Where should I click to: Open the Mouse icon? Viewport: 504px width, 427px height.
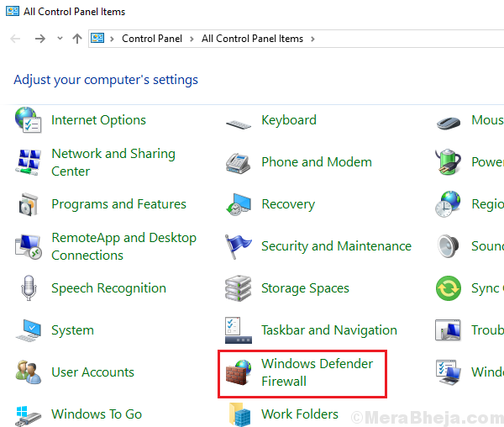449,124
